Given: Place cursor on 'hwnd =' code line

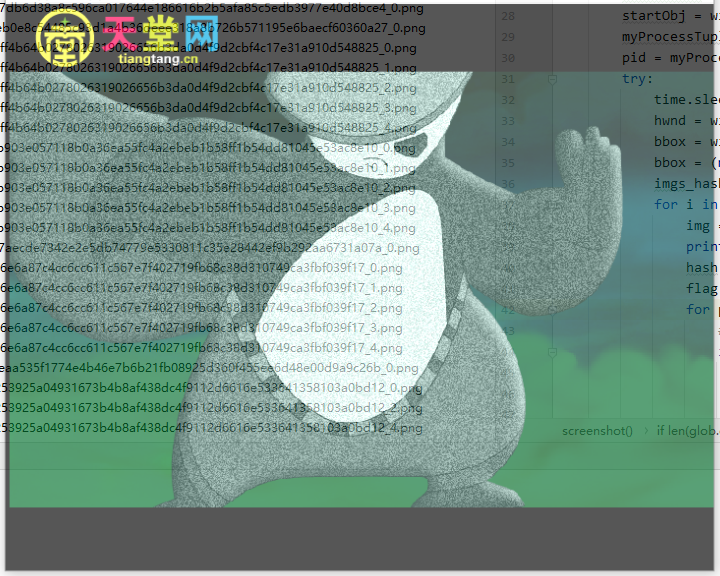Looking at the screenshot, I should [x=686, y=121].
